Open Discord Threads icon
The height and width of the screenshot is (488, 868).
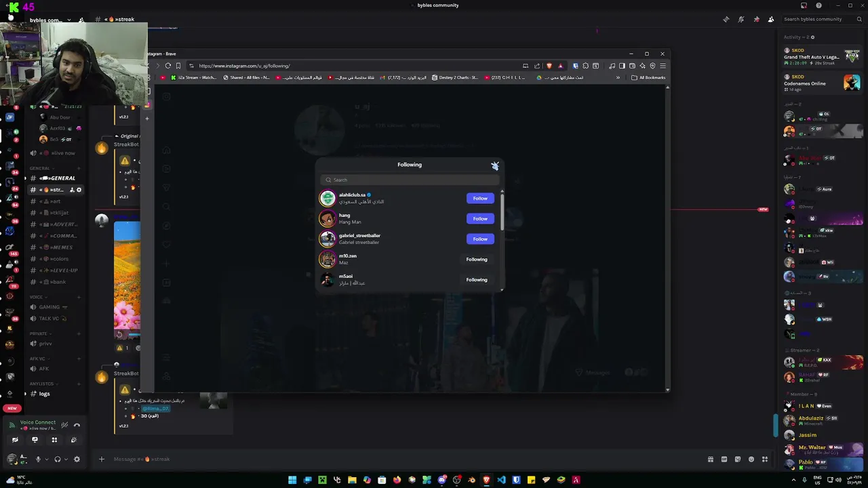pos(726,19)
